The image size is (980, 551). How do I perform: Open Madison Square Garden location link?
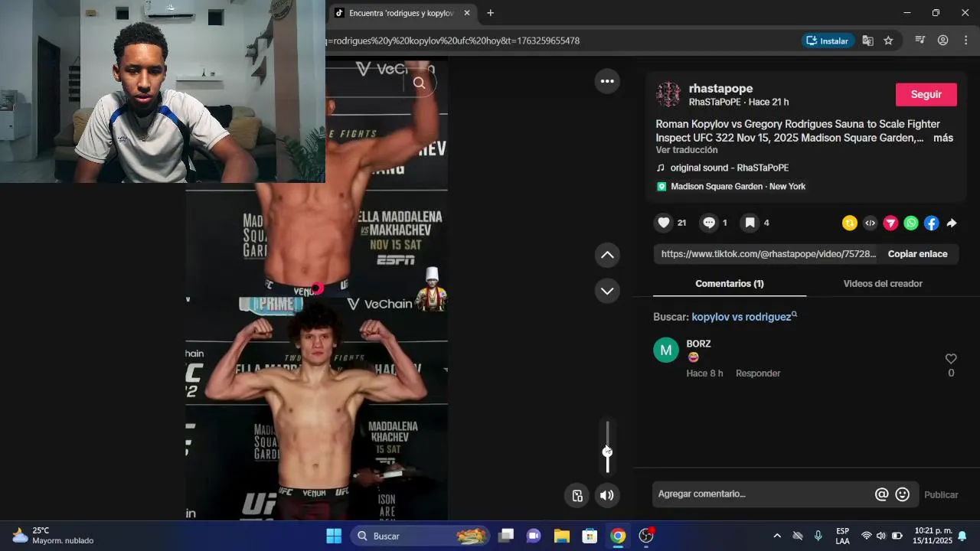pos(731,187)
